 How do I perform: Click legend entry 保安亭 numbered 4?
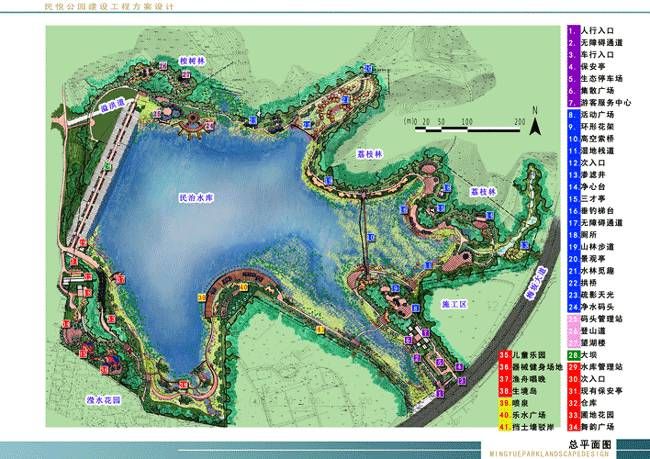[587, 67]
